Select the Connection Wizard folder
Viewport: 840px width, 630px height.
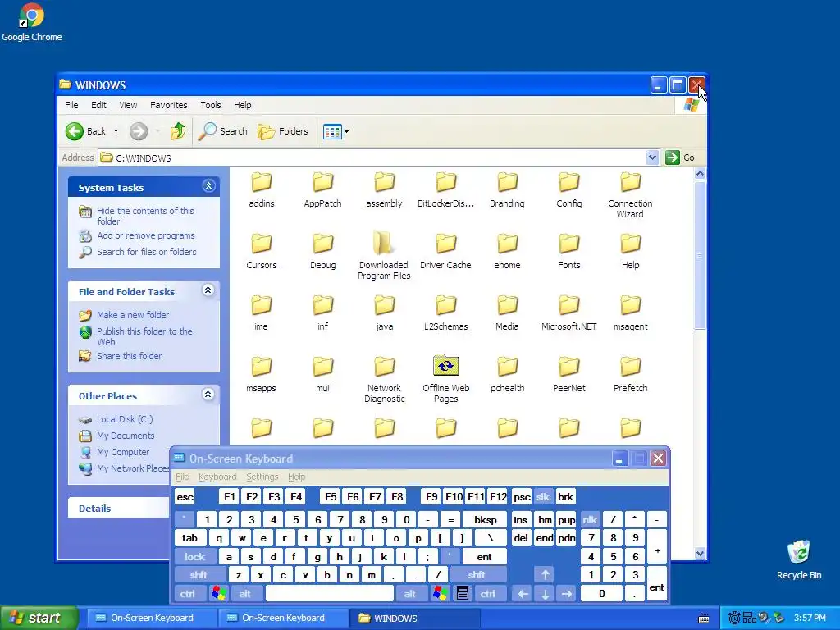[x=630, y=195]
